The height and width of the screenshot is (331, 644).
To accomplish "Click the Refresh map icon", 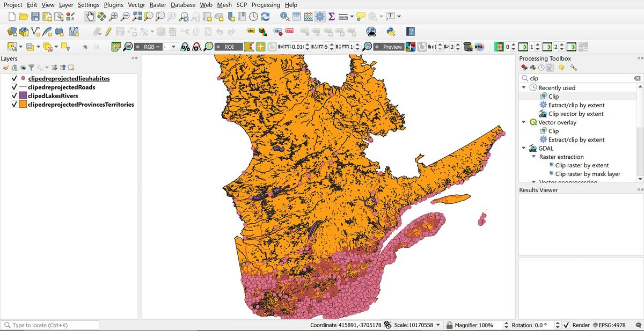I will click(x=265, y=16).
